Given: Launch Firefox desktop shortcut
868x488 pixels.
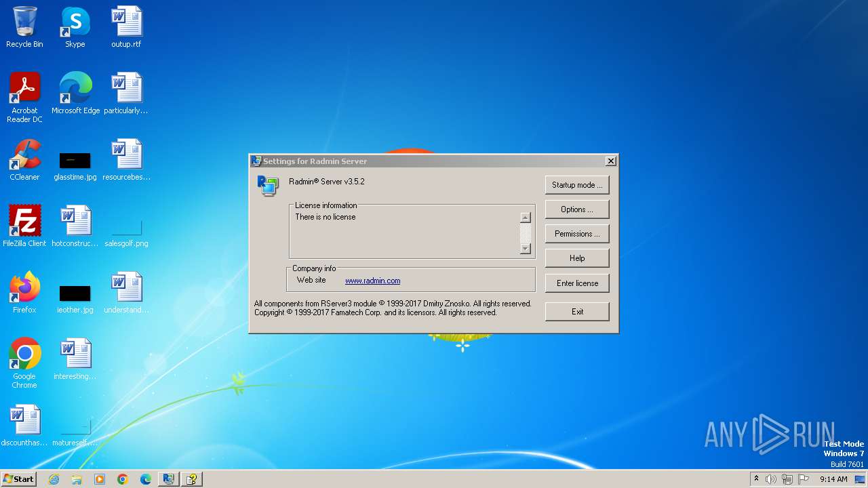Looking at the screenshot, I should (x=24, y=293).
